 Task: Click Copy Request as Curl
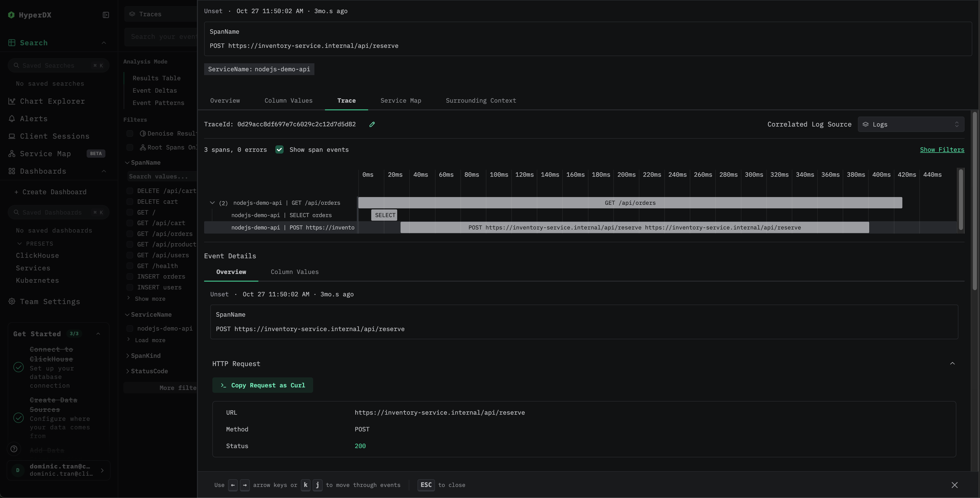click(262, 385)
